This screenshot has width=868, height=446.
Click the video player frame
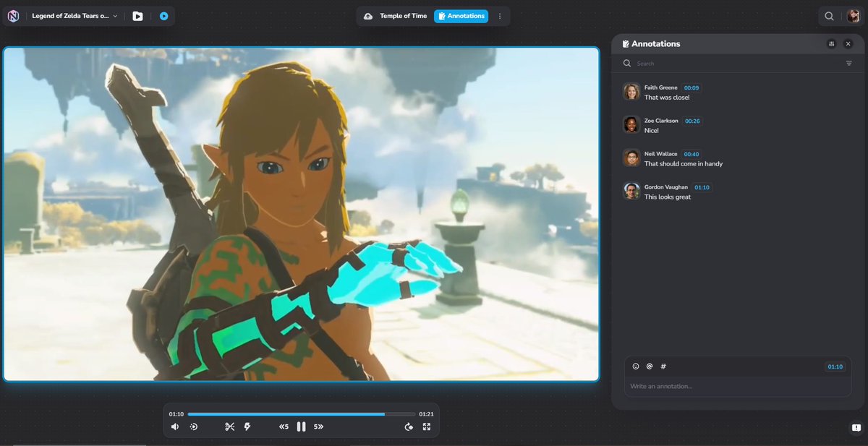click(x=301, y=214)
